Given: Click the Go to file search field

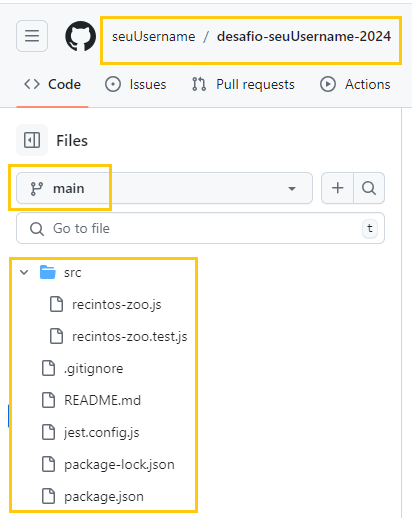Looking at the screenshot, I should (x=200, y=228).
